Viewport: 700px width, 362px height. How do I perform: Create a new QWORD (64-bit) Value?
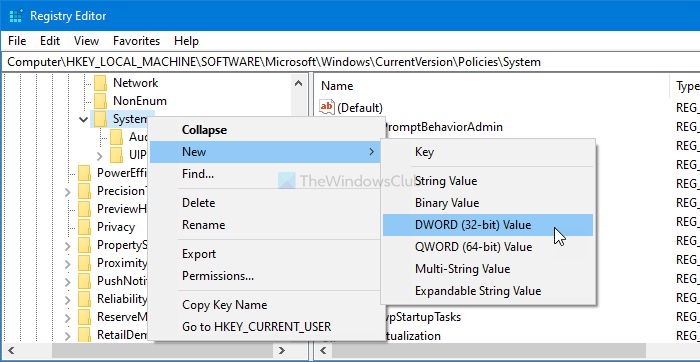point(488,247)
